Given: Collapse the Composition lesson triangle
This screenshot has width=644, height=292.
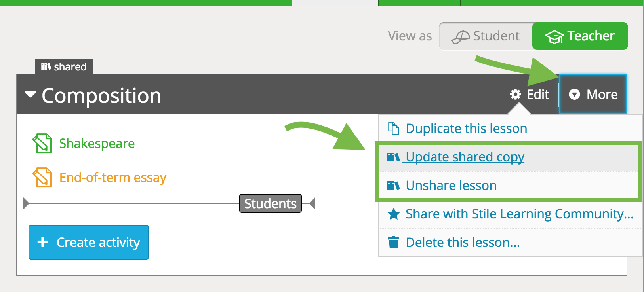Looking at the screenshot, I should pos(30,95).
